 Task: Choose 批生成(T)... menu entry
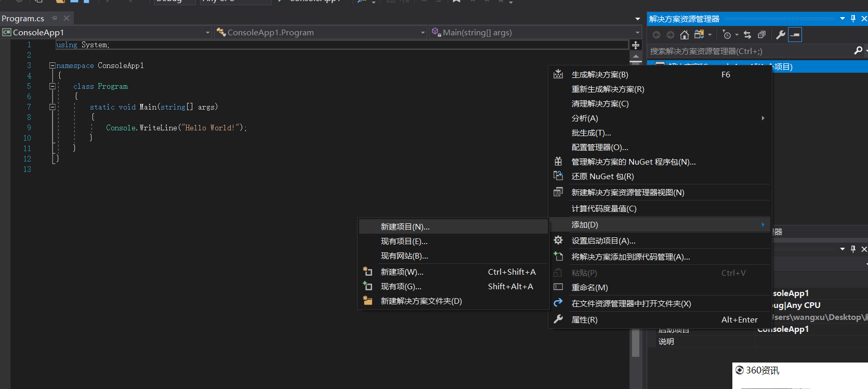(660, 133)
